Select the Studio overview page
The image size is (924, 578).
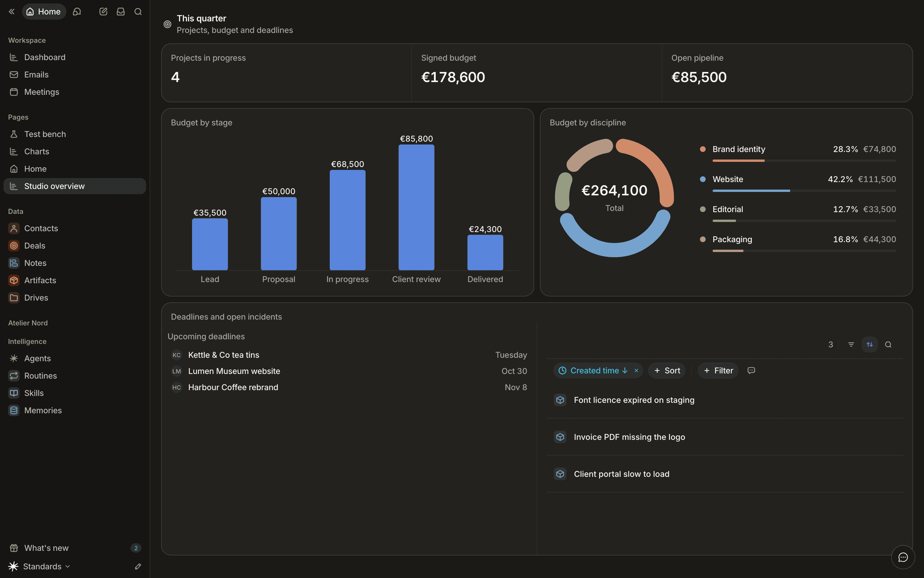(x=75, y=186)
